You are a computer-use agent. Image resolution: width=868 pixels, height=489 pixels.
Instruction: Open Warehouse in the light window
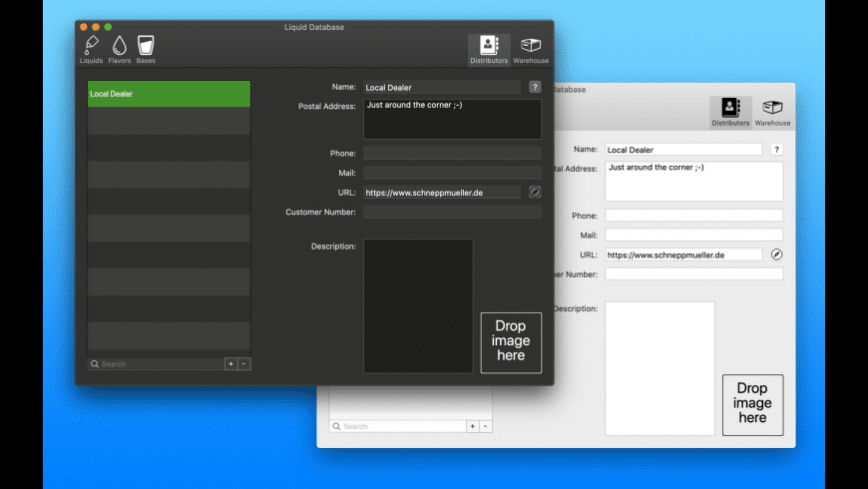point(773,113)
